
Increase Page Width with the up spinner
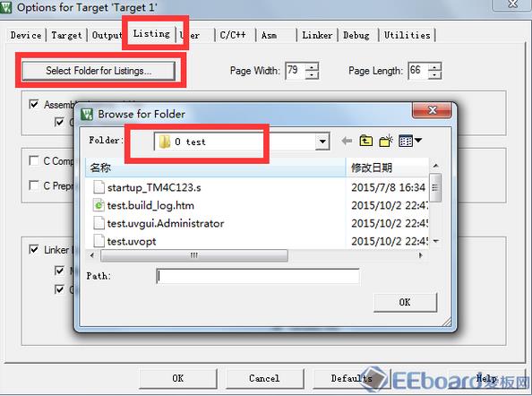click(x=313, y=67)
